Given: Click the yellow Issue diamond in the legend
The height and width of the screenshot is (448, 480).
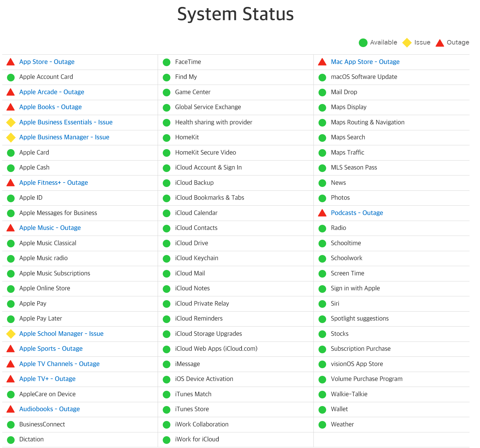Looking at the screenshot, I should coord(407,43).
